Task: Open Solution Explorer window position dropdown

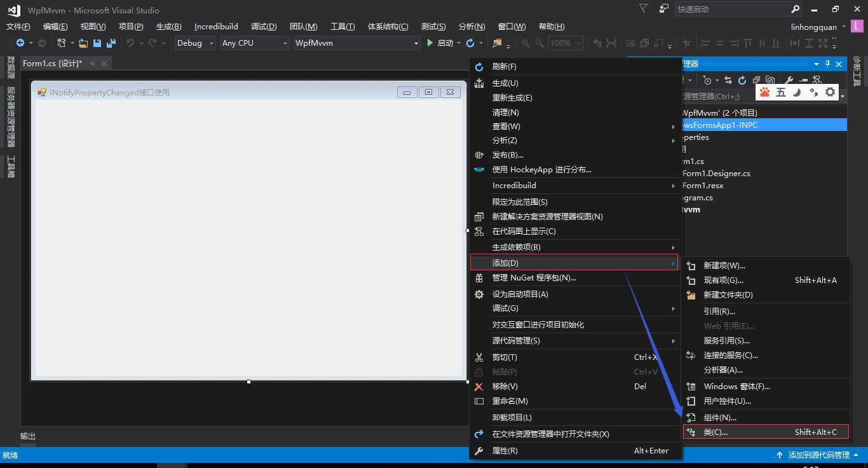Action: tap(817, 64)
